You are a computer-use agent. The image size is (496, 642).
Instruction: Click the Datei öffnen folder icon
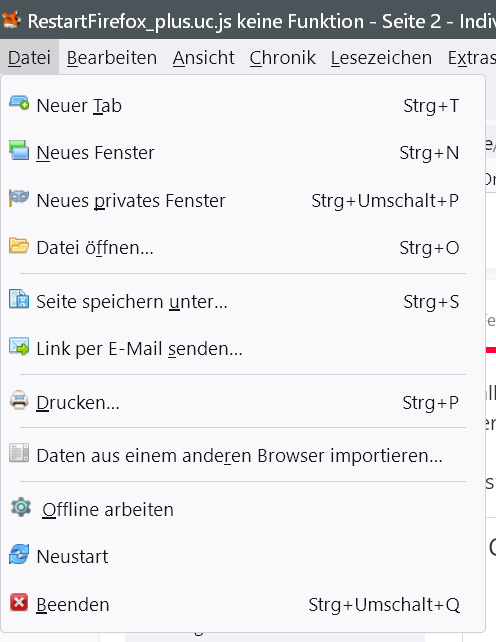click(19, 246)
